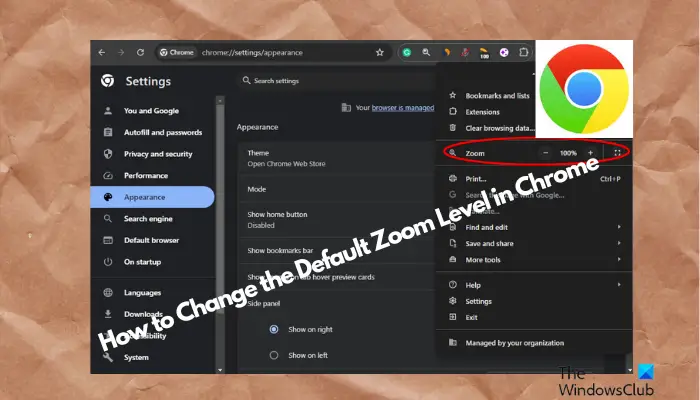Viewport: 700px width, 400px height.
Task: Click the Search settings field
Action: point(337,81)
